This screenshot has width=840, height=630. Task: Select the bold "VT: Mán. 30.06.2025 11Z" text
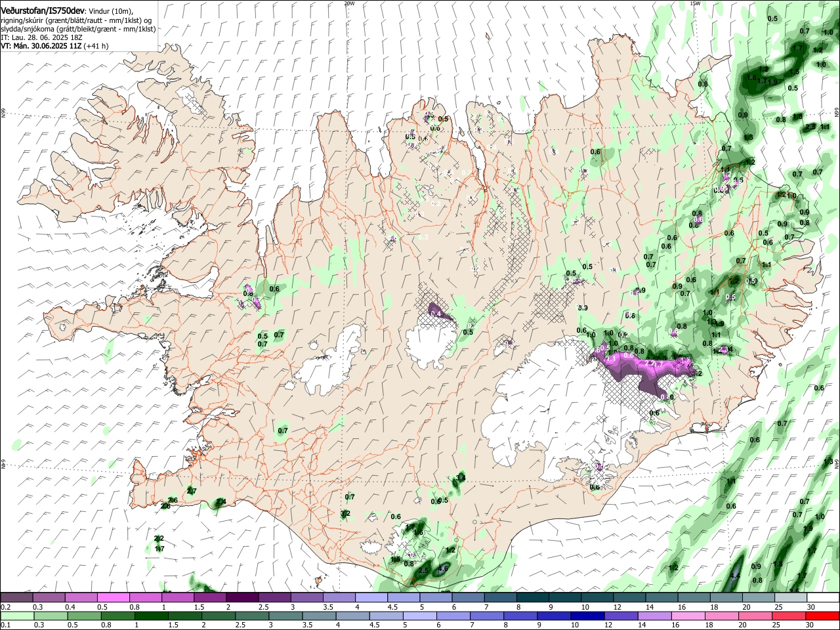pyautogui.click(x=41, y=46)
